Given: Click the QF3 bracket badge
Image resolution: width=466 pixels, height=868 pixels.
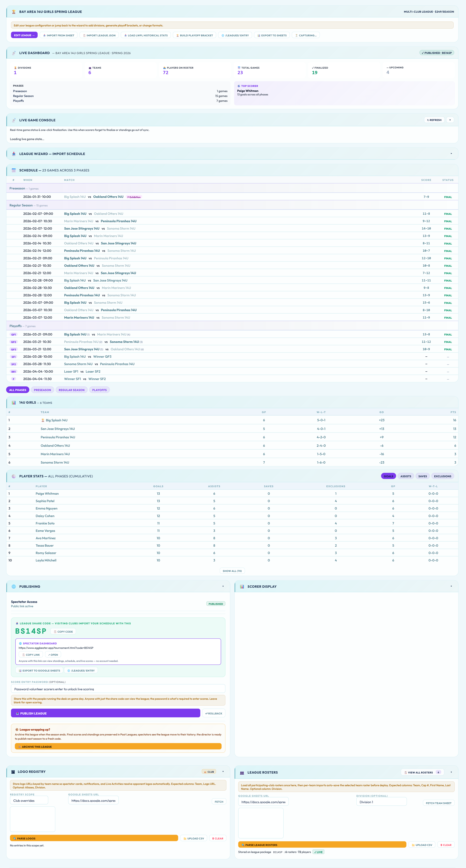Looking at the screenshot, I should [14, 349].
